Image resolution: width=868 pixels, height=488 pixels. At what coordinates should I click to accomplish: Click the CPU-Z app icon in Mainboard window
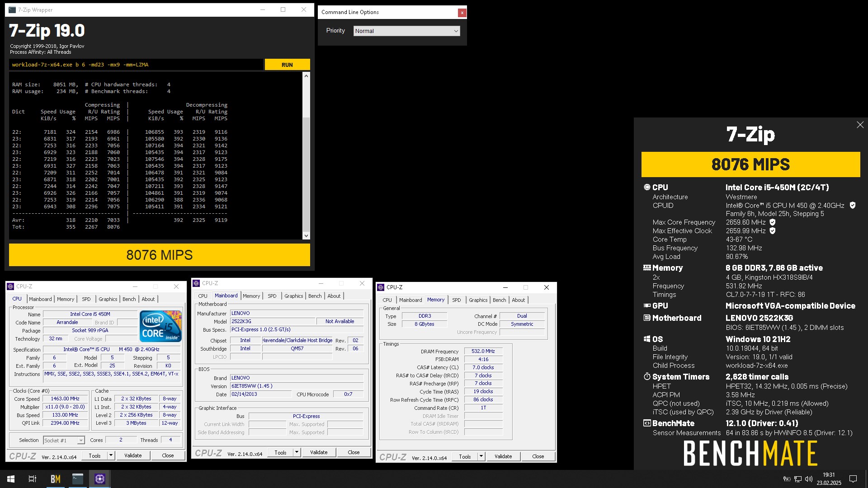pyautogui.click(x=196, y=283)
